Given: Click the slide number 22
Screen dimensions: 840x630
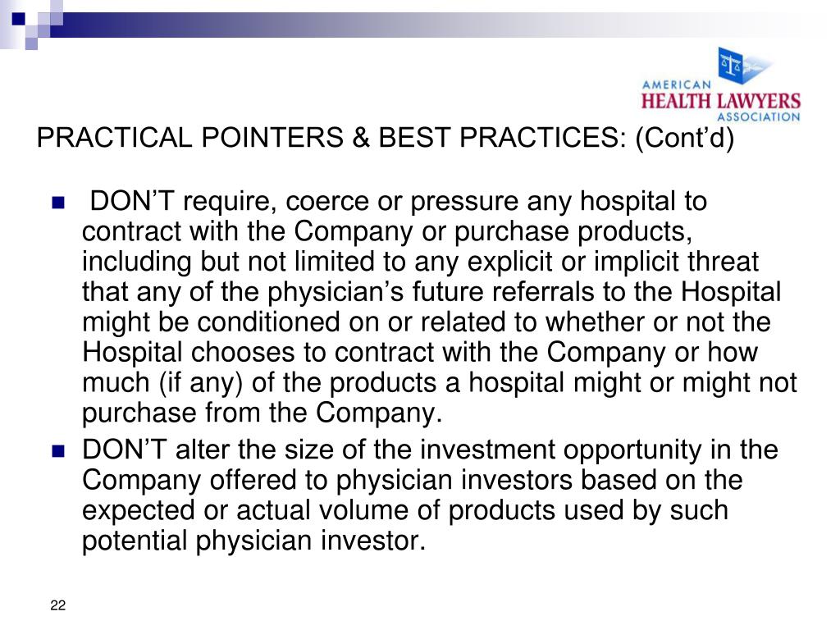Looking at the screenshot, I should 58,605.
